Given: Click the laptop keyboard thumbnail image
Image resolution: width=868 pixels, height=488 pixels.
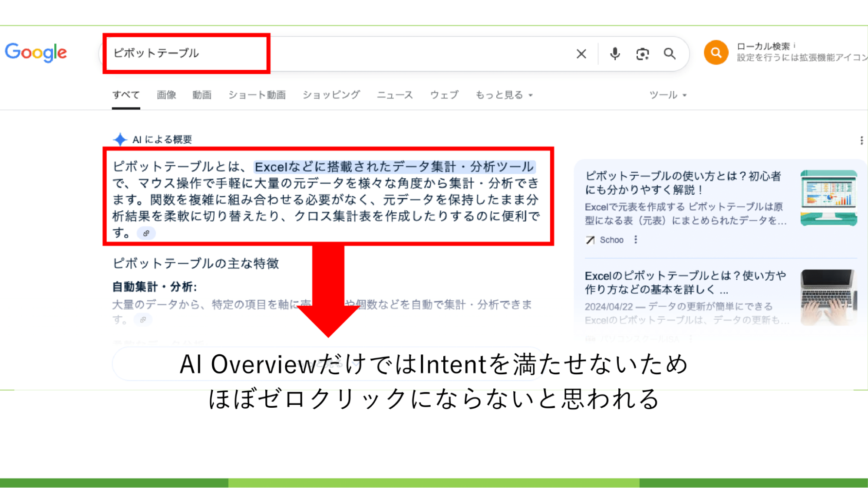Looking at the screenshot, I should point(828,297).
